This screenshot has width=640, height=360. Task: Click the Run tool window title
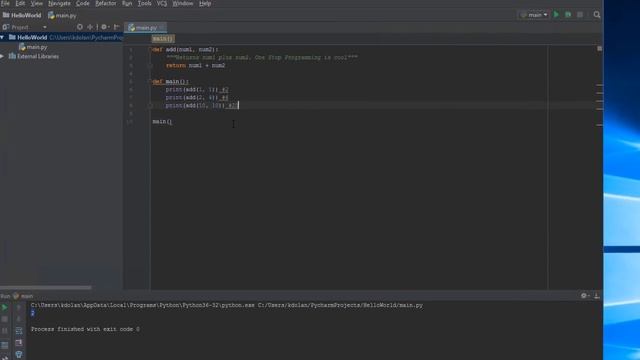tap(5, 296)
